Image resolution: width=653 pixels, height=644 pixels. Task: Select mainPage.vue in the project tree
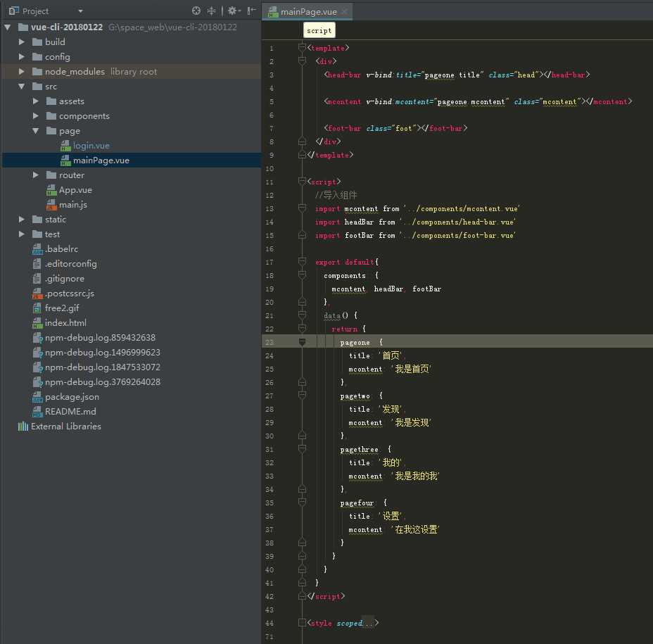[x=101, y=160]
